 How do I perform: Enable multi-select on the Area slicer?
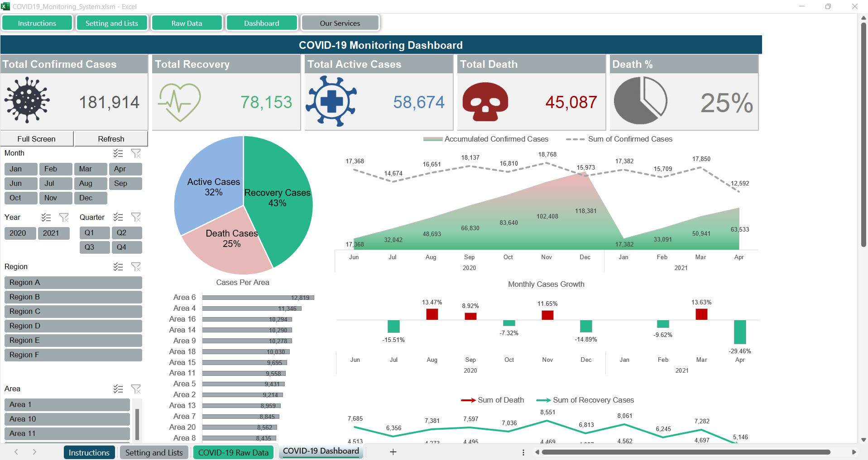click(118, 389)
